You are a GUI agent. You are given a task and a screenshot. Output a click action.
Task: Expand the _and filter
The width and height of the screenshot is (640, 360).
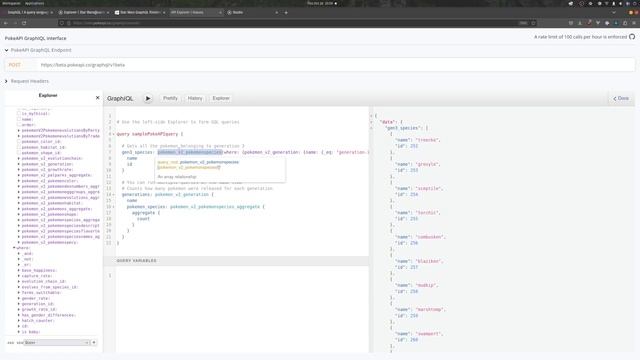pos(19,253)
